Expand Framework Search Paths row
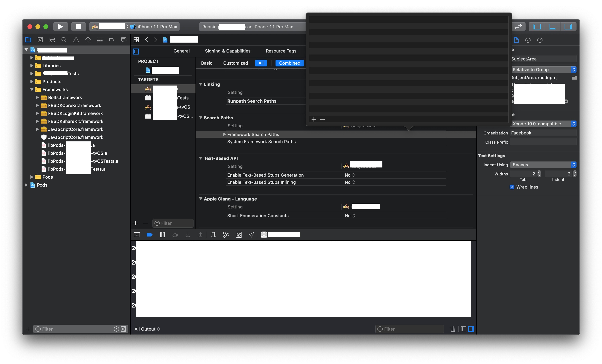The width and height of the screenshot is (602, 364). [x=224, y=134]
